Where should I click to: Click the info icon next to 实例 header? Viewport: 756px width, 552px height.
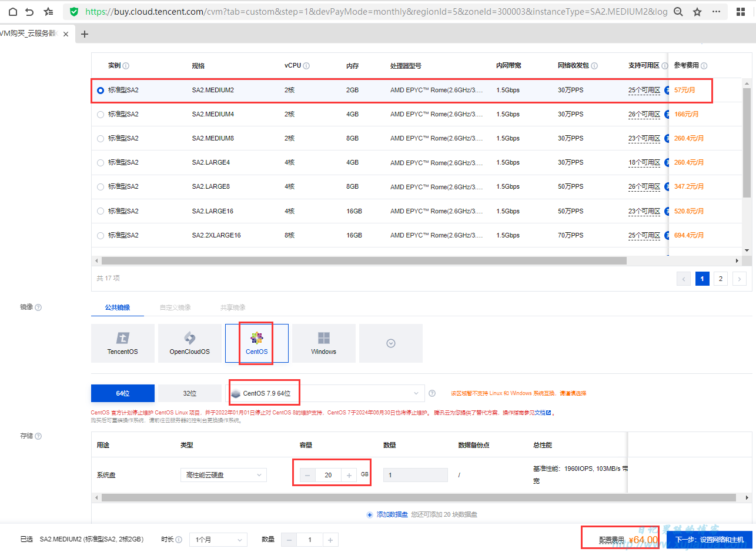coord(126,66)
